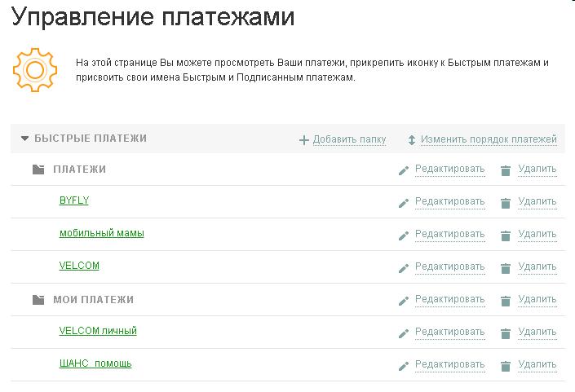Open the мобильный мамы payment
The height and width of the screenshot is (392, 575).
click(102, 233)
